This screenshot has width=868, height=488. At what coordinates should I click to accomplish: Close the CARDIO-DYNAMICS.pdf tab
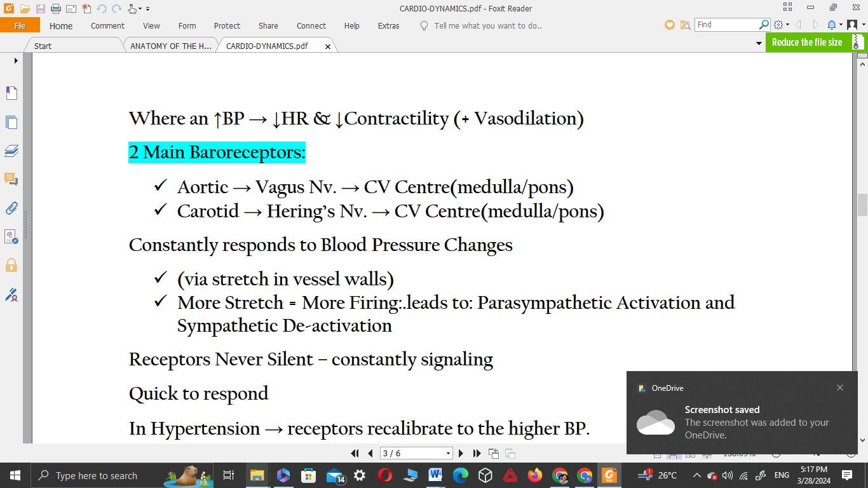(x=328, y=46)
